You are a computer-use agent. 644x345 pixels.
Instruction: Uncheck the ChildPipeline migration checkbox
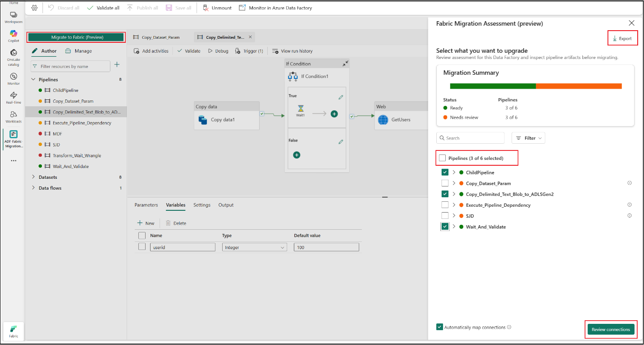click(445, 172)
